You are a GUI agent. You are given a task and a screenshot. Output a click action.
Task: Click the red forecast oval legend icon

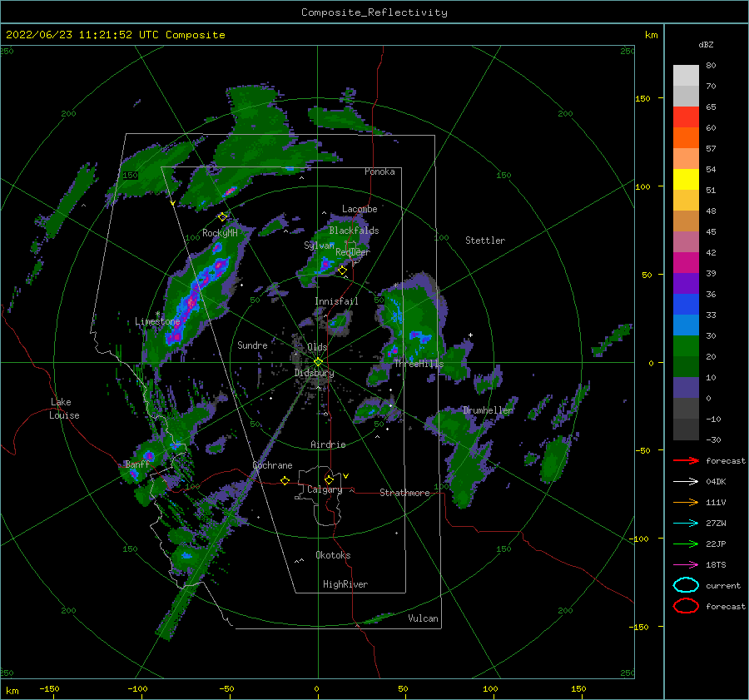coord(686,606)
